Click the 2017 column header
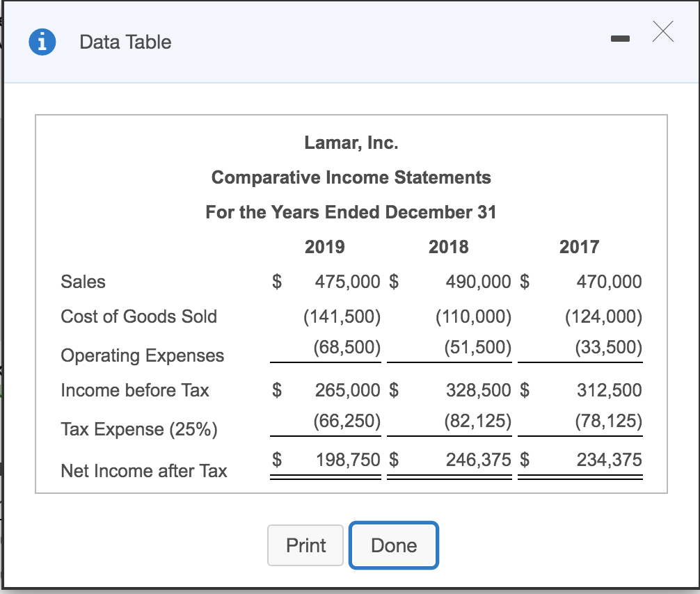The image size is (700, 594). [x=580, y=247]
